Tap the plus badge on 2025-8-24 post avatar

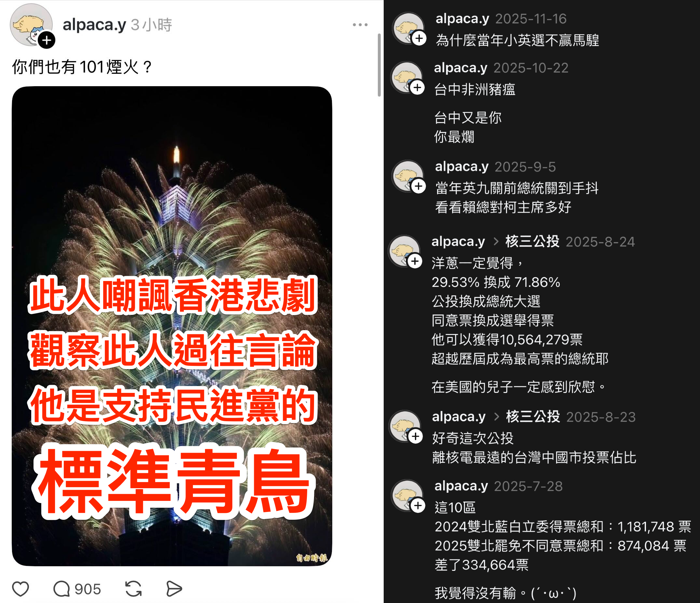pyautogui.click(x=415, y=261)
